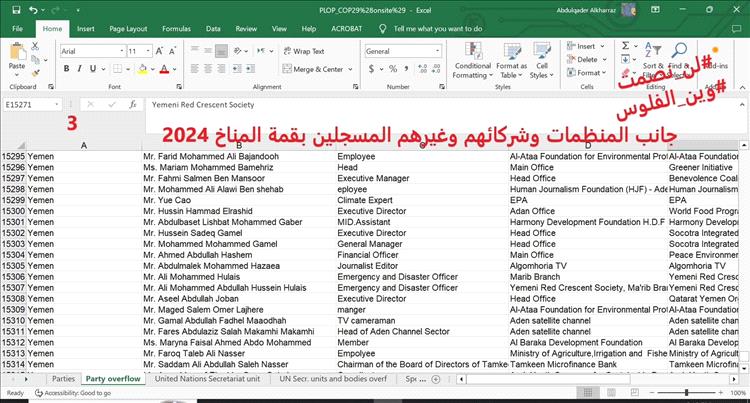Switch to Normal view icon
This screenshot has width=750, height=403.
click(588, 392)
